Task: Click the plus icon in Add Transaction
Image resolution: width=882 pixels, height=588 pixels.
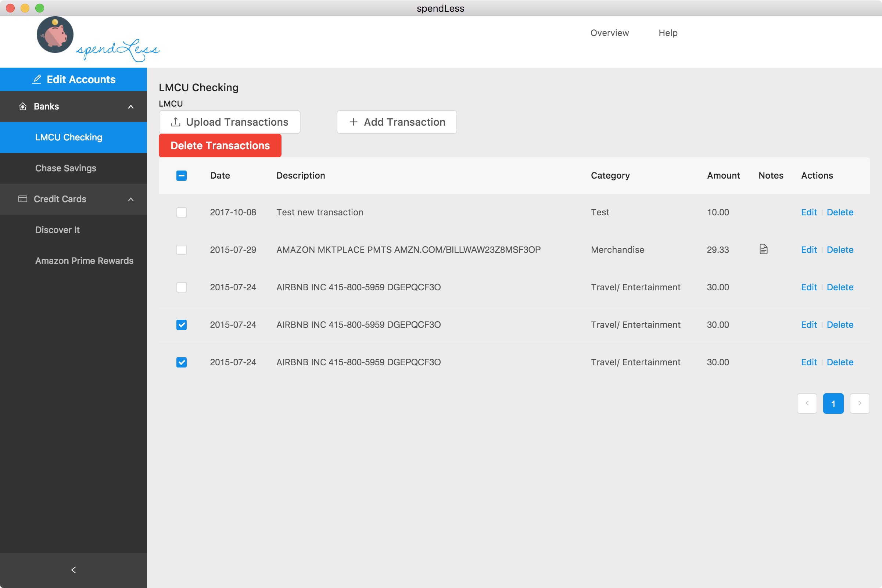Action: (353, 122)
